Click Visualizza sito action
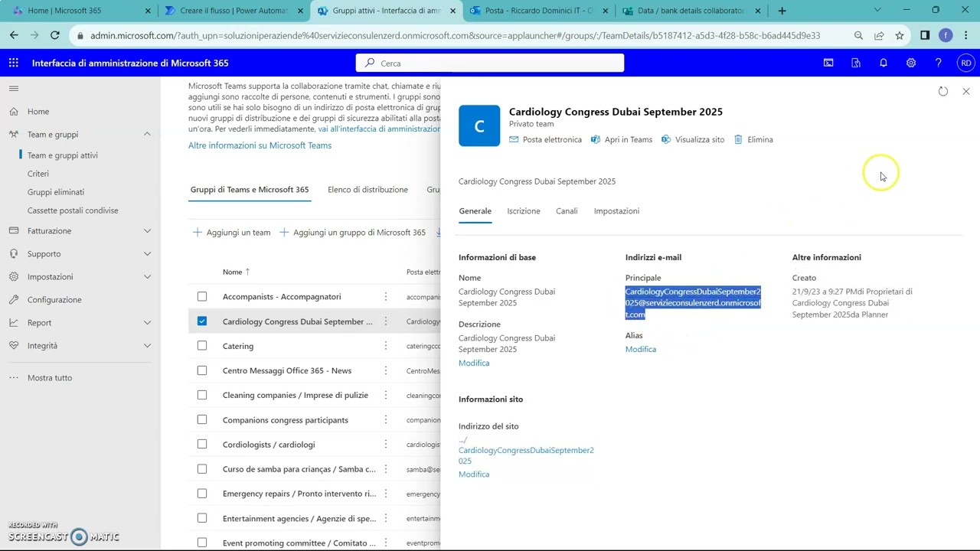Image resolution: width=980 pixels, height=551 pixels. click(x=692, y=139)
